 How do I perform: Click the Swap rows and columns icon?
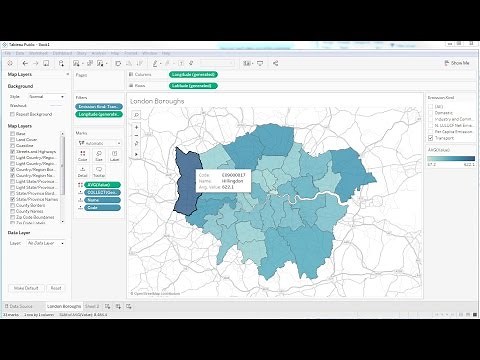(x=118, y=63)
